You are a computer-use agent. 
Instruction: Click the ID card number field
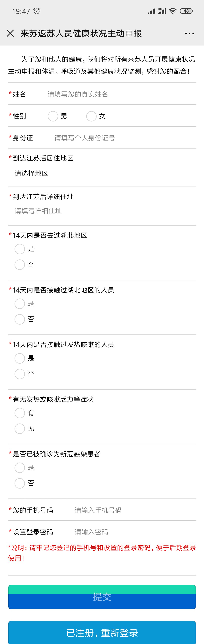pyautogui.click(x=122, y=138)
